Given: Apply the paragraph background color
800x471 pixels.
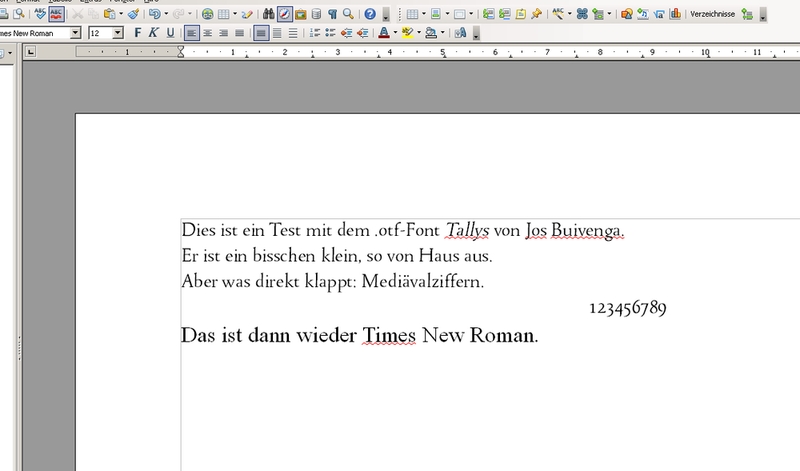Looking at the screenshot, I should [431, 33].
